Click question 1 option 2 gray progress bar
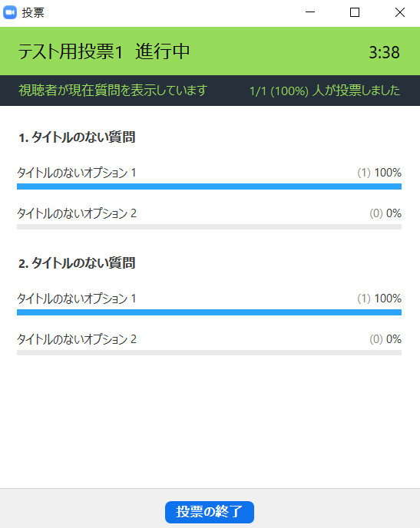The image size is (420, 528). pyautogui.click(x=209, y=227)
